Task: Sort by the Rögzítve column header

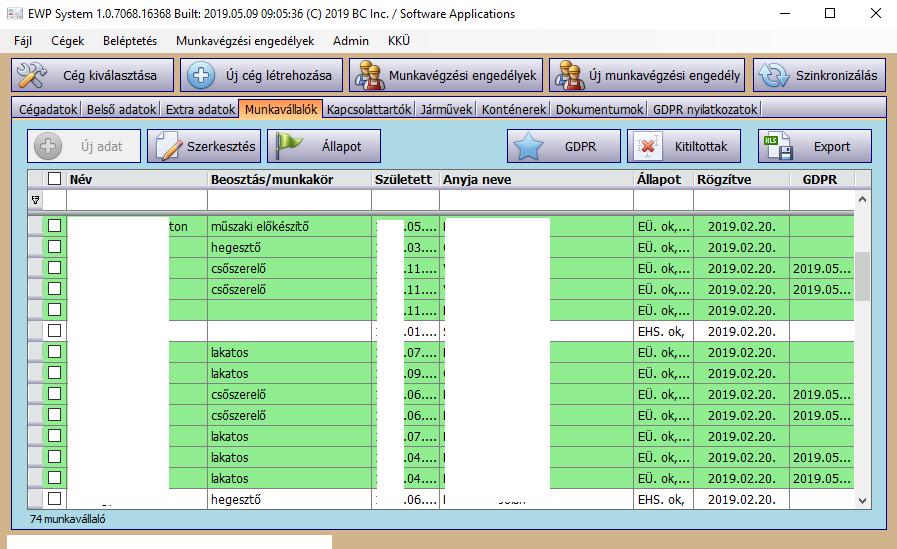Action: [x=741, y=180]
